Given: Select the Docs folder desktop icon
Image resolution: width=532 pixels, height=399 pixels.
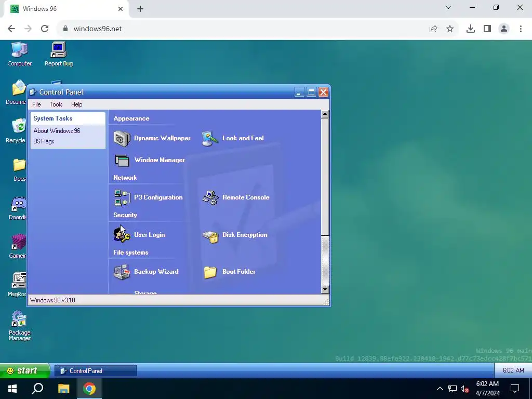Looking at the screenshot, I should tap(19, 169).
